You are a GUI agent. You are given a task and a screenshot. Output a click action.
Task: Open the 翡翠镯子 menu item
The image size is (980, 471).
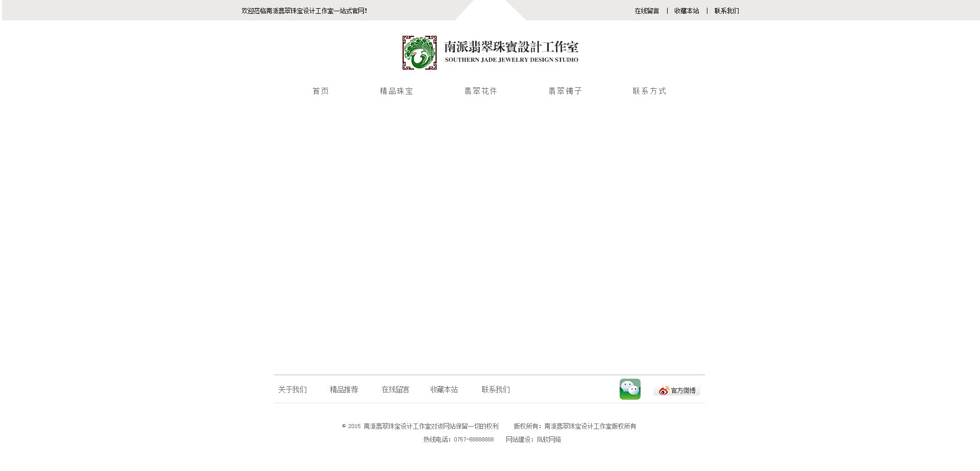(565, 91)
